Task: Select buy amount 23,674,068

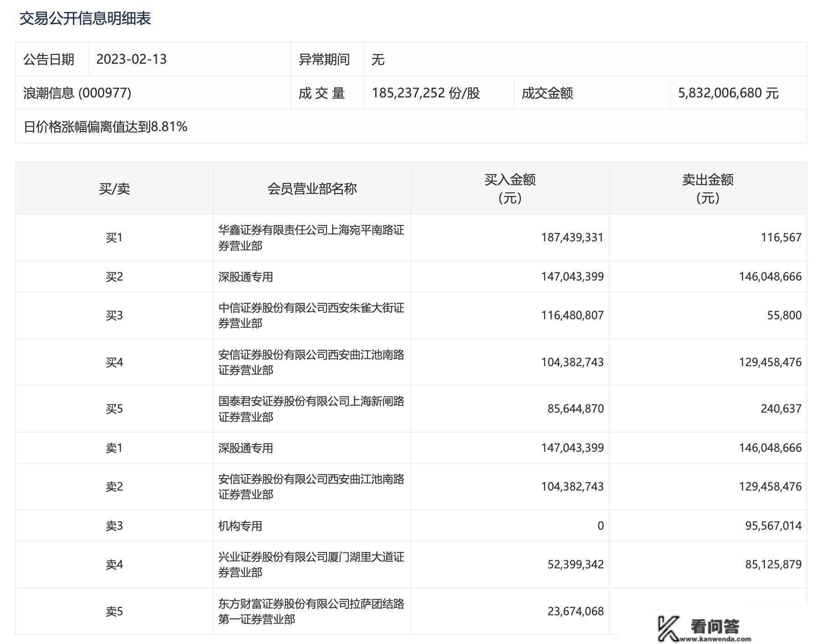Action: pos(576,611)
